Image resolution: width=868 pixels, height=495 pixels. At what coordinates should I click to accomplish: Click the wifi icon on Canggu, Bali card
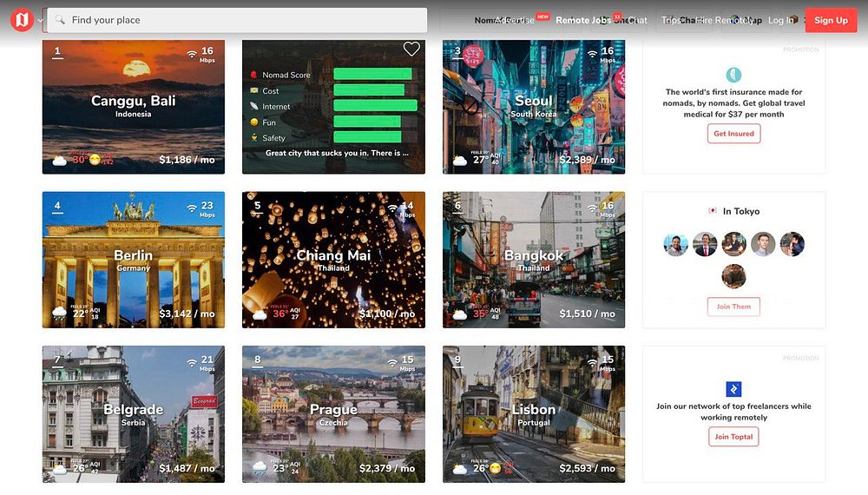[192, 54]
